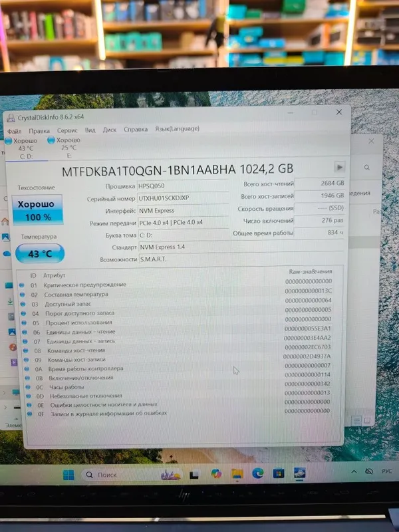Click the Поиск taskbar search box
The width and height of the screenshot is (399, 532).
(x=132, y=474)
